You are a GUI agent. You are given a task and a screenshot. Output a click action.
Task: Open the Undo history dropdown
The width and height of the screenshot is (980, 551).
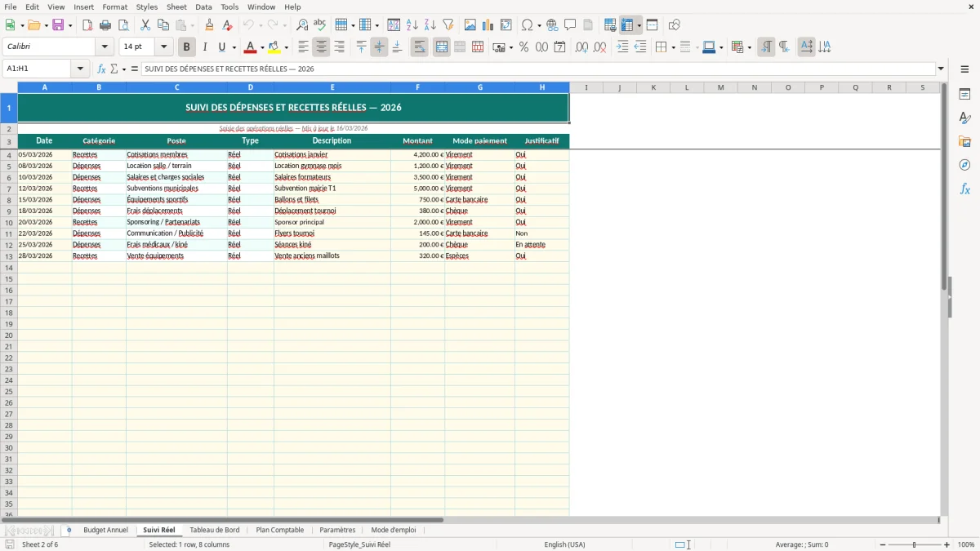tap(261, 25)
